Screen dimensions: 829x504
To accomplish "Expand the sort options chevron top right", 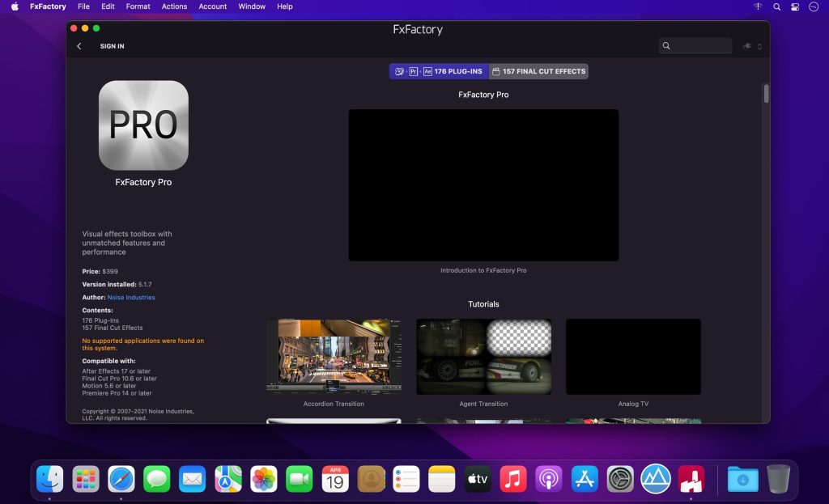I will click(759, 45).
